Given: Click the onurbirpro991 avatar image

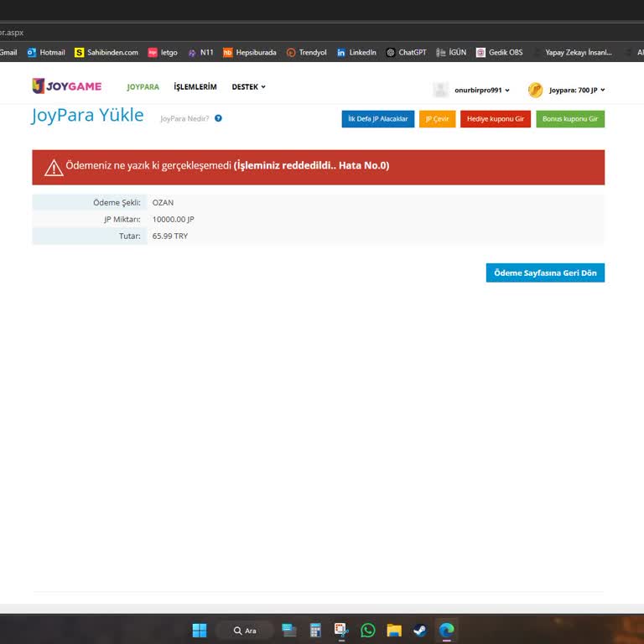Looking at the screenshot, I should coord(440,90).
